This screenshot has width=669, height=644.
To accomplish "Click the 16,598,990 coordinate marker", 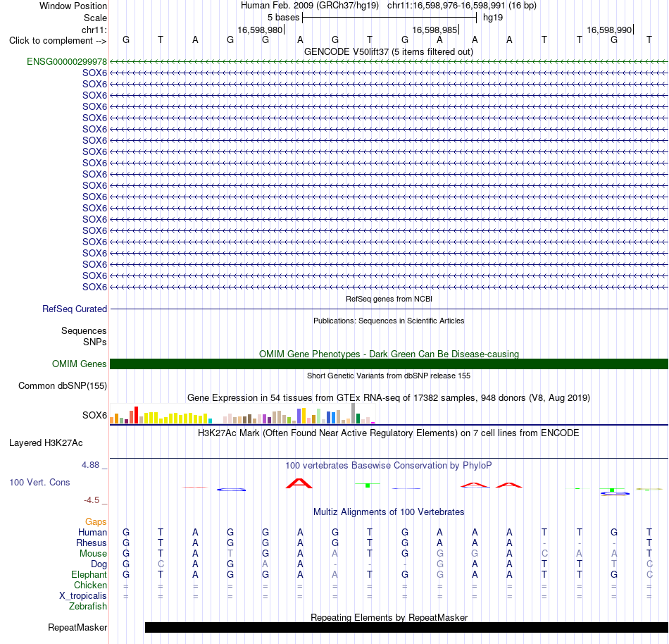I will pyautogui.click(x=609, y=30).
